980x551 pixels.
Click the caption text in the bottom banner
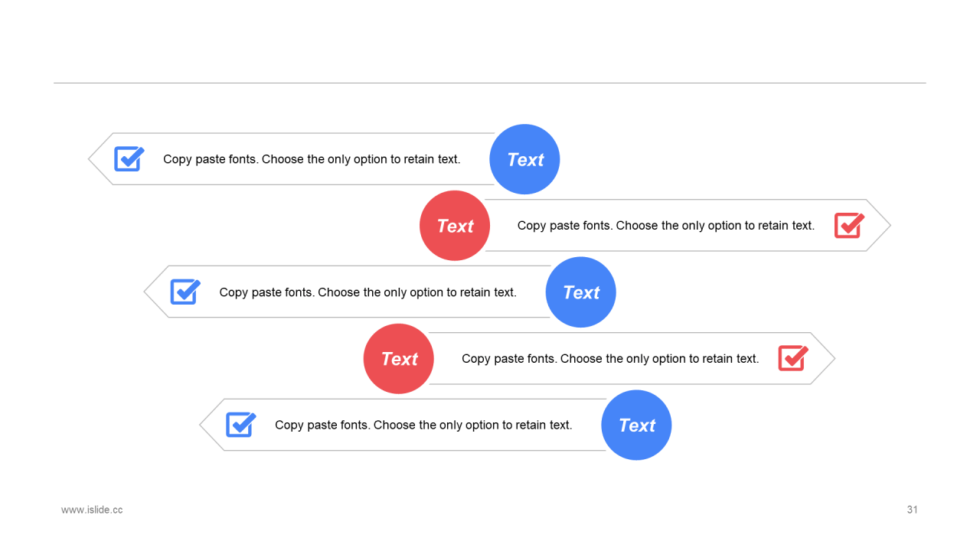coord(423,425)
